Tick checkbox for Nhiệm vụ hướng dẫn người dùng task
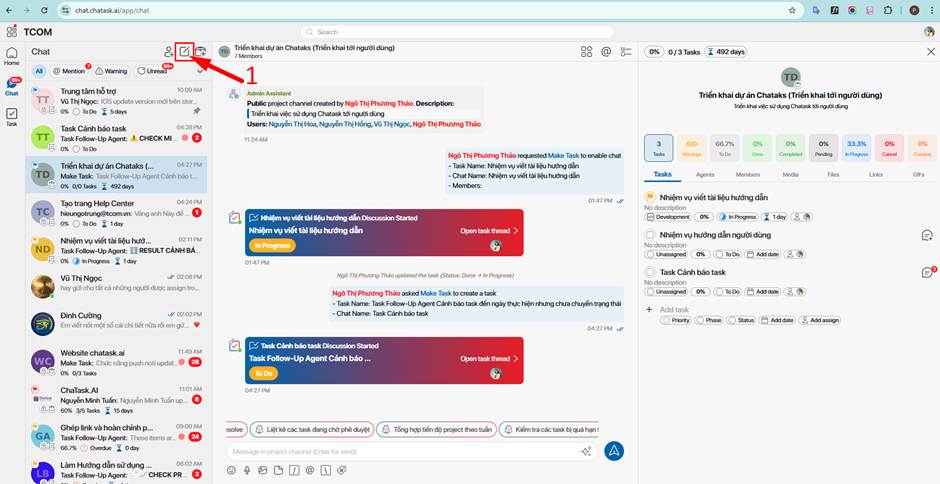Image resolution: width=940 pixels, height=484 pixels. click(650, 235)
